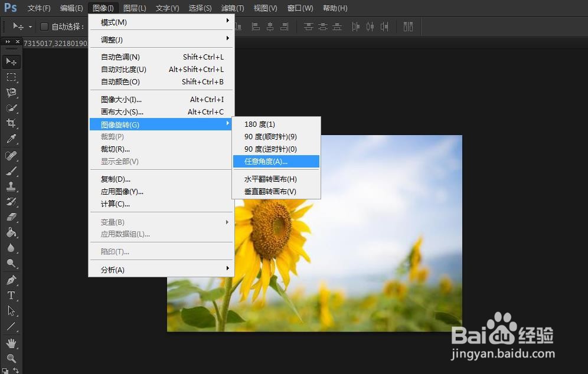Click the Photoshop Ps logo
The width and height of the screenshot is (588, 374).
11,8
